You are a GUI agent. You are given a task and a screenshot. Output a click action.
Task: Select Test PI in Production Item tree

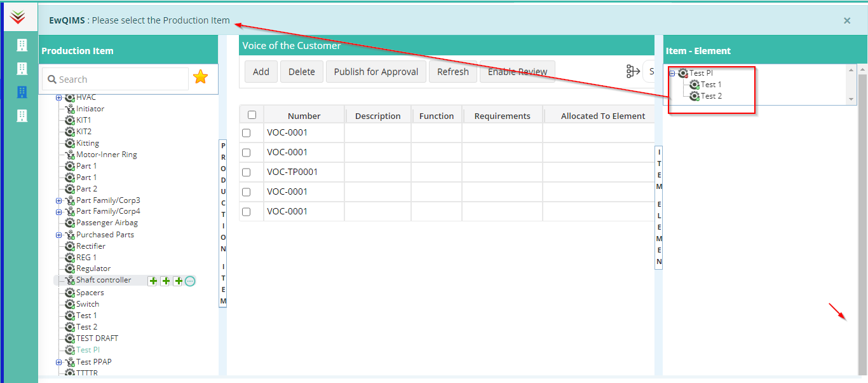coord(88,350)
